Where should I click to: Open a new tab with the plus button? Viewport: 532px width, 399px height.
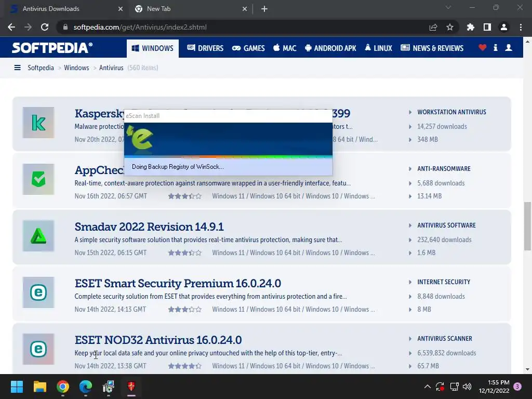point(264,9)
